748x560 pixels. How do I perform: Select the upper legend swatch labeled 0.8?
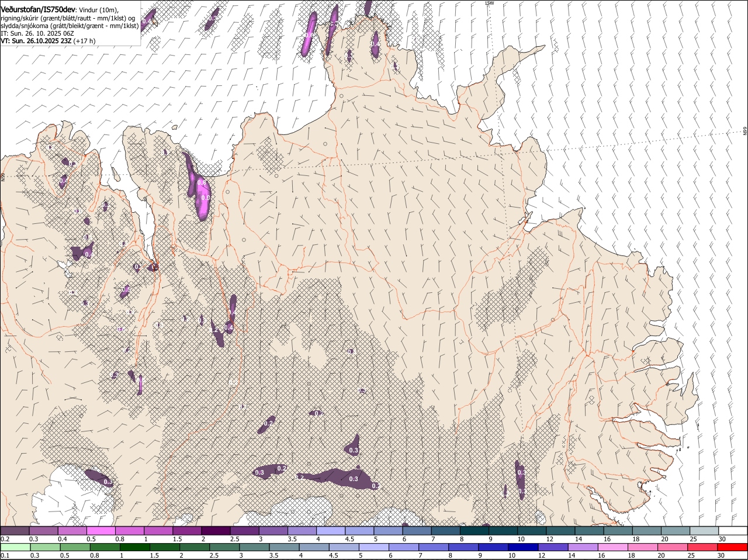130,531
